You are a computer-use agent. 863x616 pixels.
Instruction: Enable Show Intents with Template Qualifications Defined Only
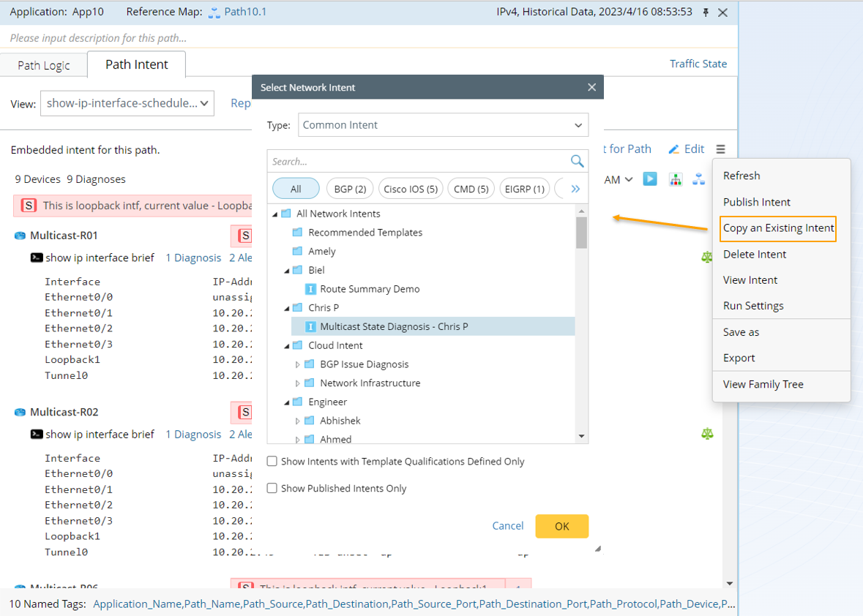coord(272,462)
